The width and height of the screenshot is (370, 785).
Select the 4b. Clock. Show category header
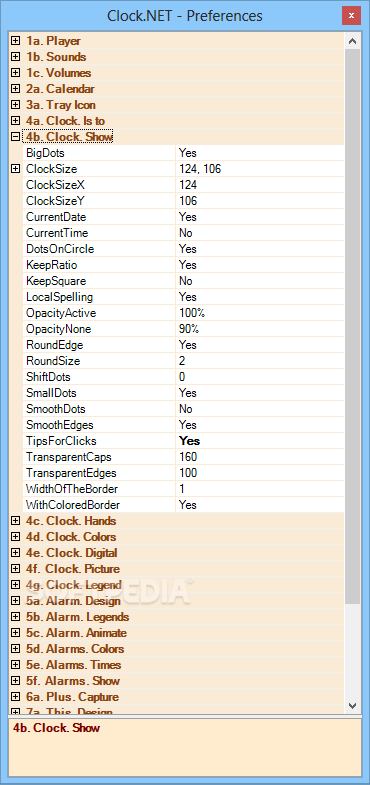coord(69,137)
